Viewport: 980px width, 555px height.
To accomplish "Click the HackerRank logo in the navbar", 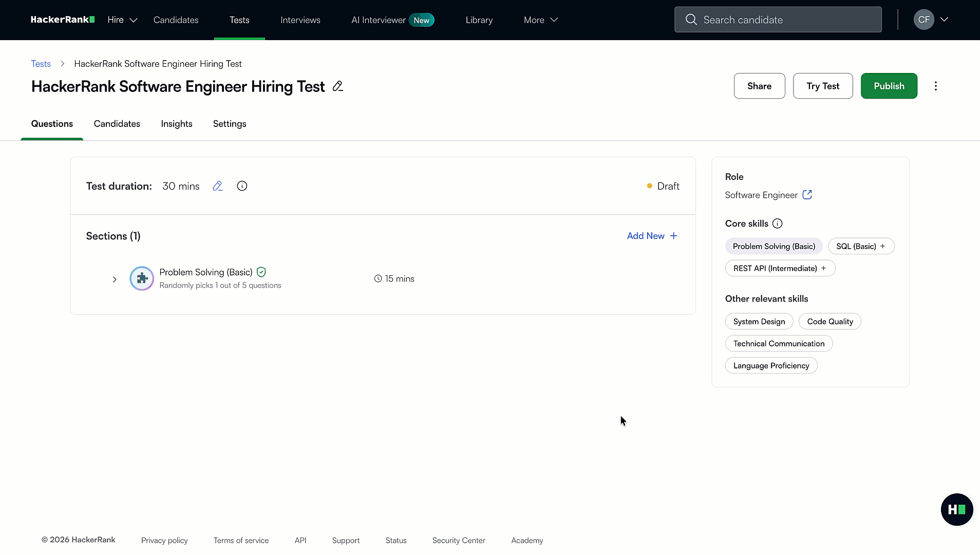I will click(x=62, y=20).
